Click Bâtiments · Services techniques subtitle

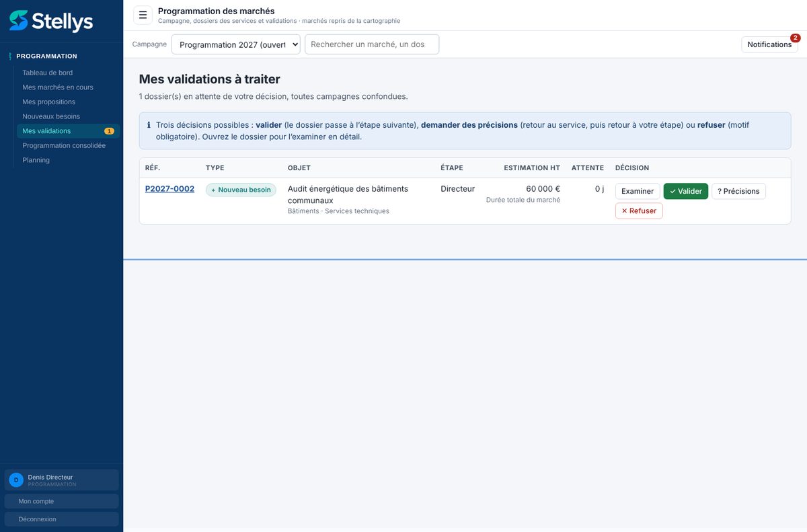pyautogui.click(x=338, y=211)
